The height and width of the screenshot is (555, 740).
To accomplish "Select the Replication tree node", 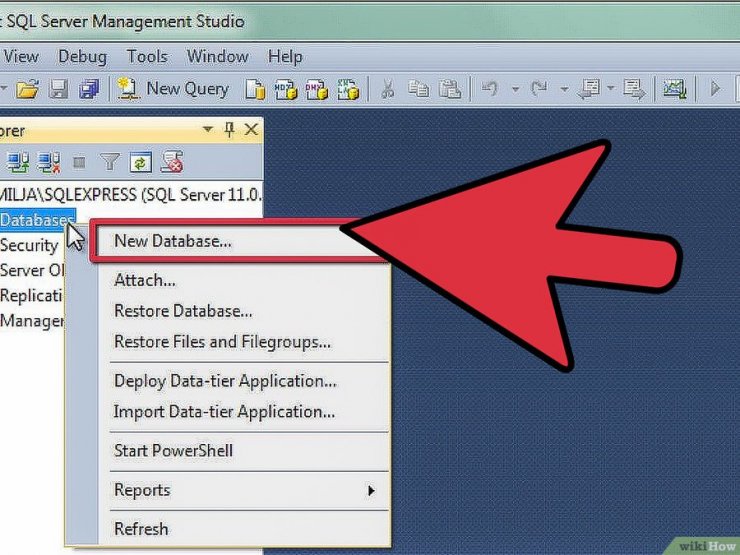I will click(x=31, y=296).
